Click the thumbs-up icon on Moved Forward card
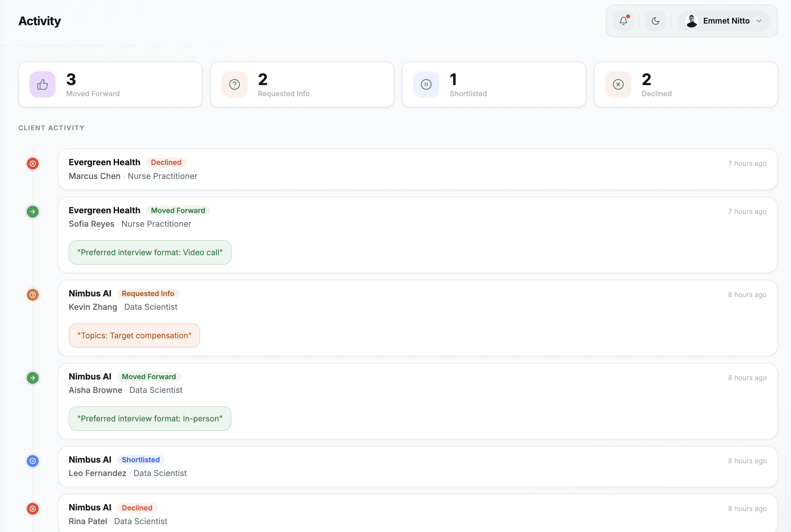This screenshot has height=532, width=791. click(x=42, y=84)
